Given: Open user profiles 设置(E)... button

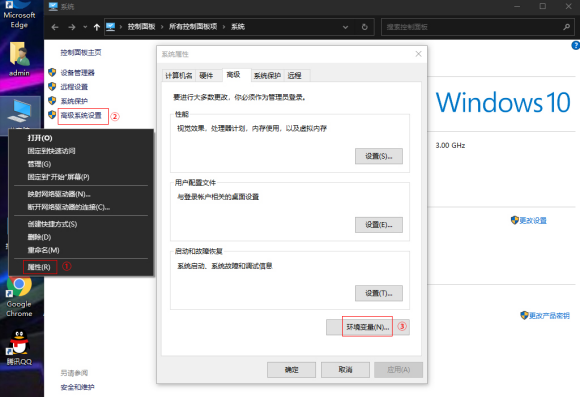Looking at the screenshot, I should [379, 225].
